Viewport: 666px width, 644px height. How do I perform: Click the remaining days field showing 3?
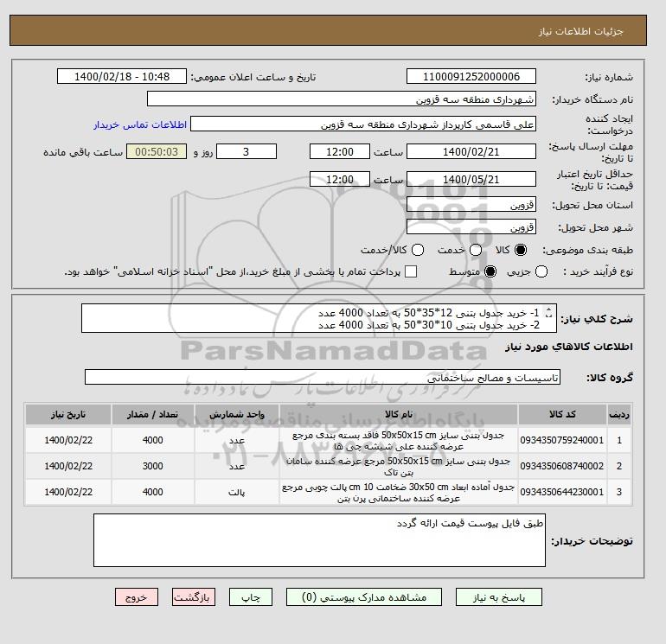(247, 151)
